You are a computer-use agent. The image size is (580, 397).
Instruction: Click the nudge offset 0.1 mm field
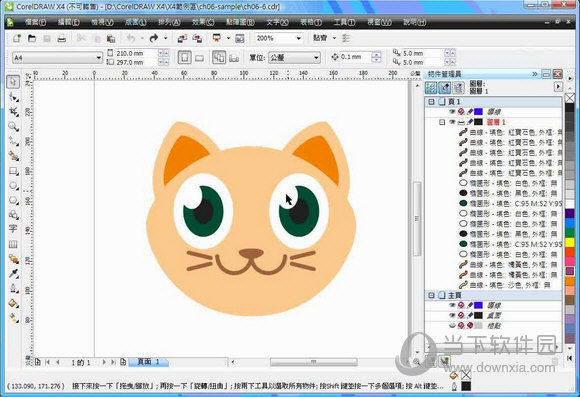tap(354, 57)
